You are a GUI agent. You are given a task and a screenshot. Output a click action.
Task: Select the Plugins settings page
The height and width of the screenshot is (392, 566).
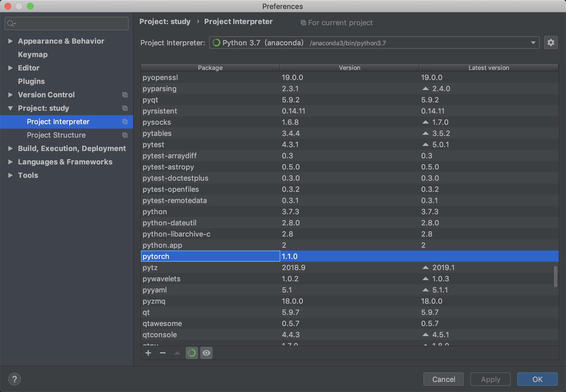31,81
